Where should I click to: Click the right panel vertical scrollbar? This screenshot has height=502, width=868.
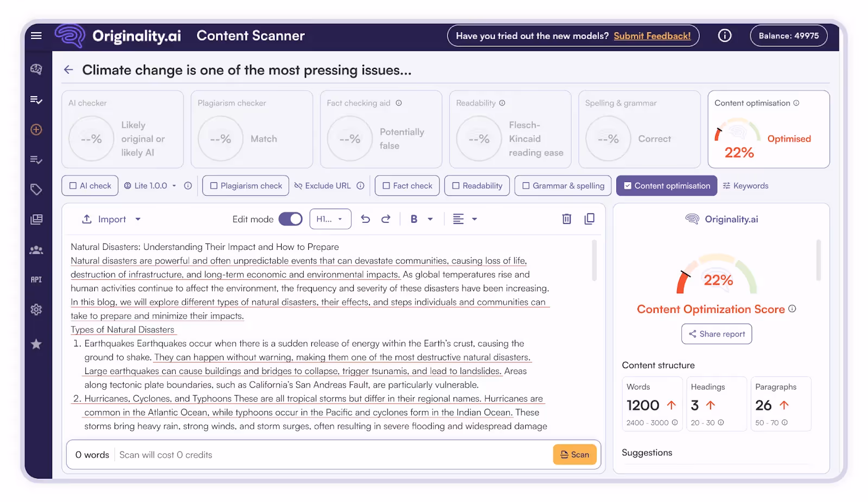[818, 260]
